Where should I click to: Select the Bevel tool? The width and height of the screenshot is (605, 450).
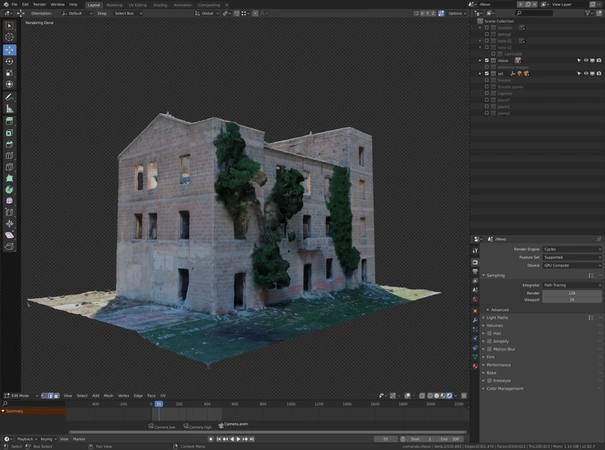(x=9, y=144)
